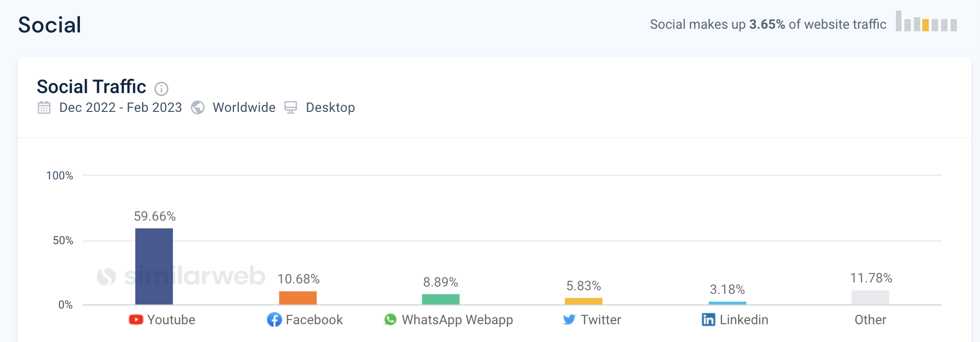
Task: Click the traffic share mini bar chart
Action: click(x=926, y=21)
